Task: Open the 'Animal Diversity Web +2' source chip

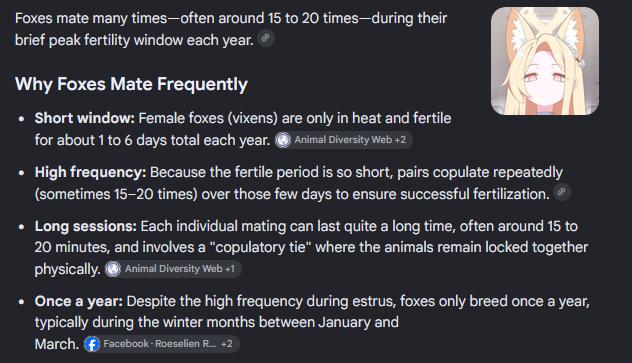Action: click(x=343, y=140)
